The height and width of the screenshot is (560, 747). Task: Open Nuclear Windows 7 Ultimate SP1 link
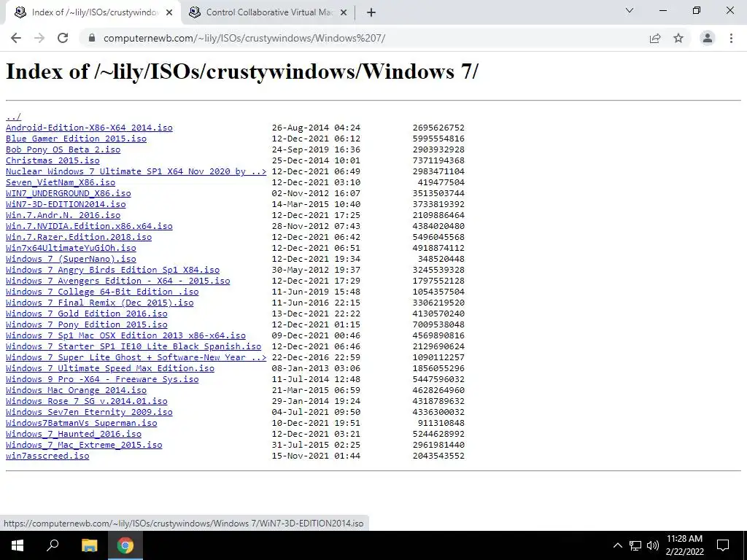pyautogui.click(x=136, y=171)
